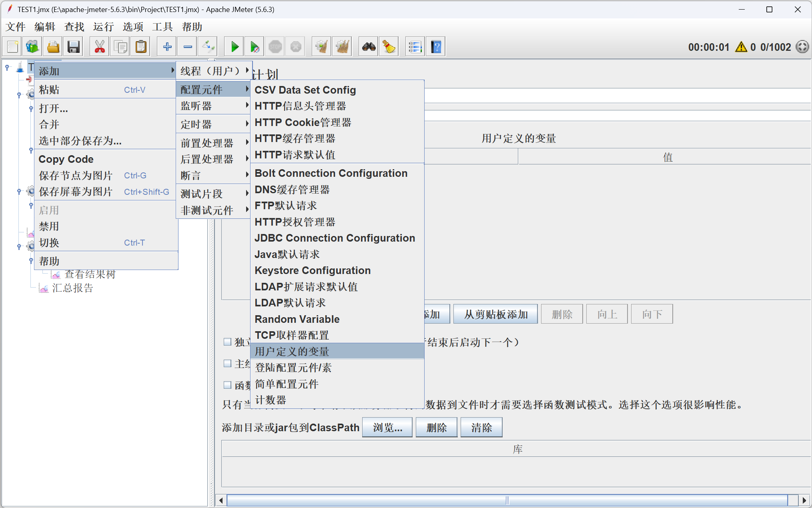Click the 清除 button
The height and width of the screenshot is (508, 812).
pos(481,427)
